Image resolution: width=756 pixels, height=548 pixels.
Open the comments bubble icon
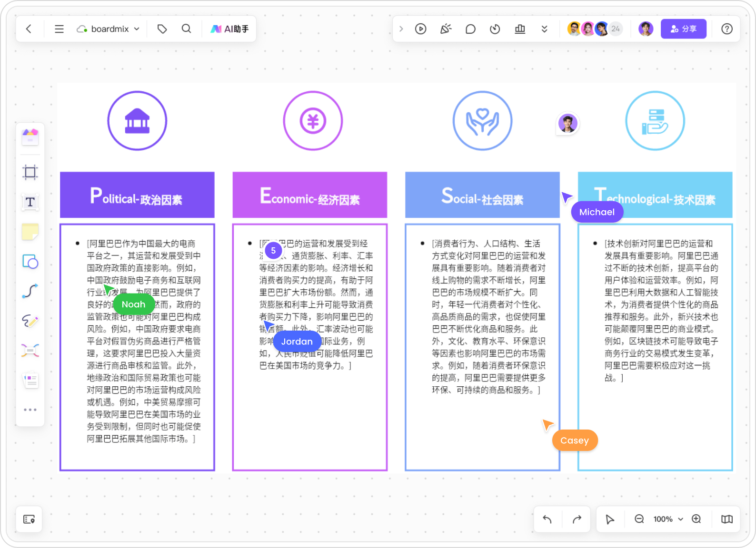tap(470, 29)
